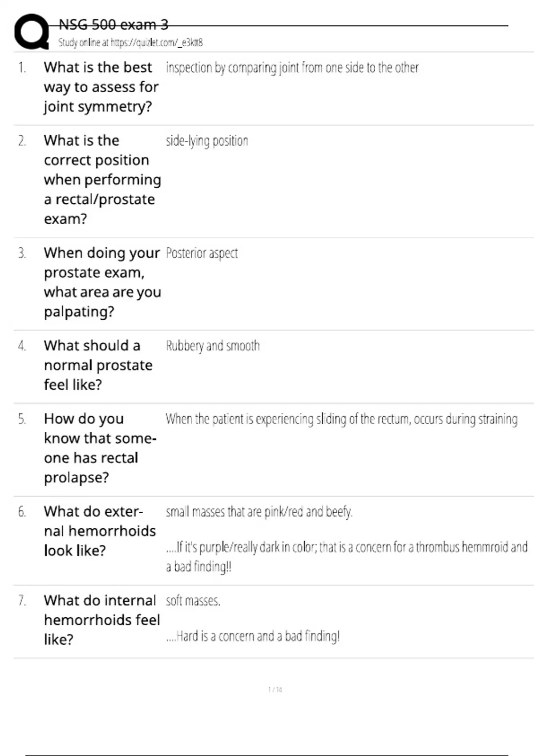Select the prostate palpating area question
The width and height of the screenshot is (534, 756).
[102, 282]
